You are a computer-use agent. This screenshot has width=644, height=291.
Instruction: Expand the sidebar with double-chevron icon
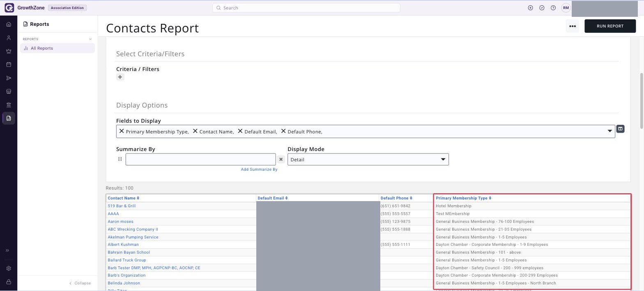coord(7,250)
